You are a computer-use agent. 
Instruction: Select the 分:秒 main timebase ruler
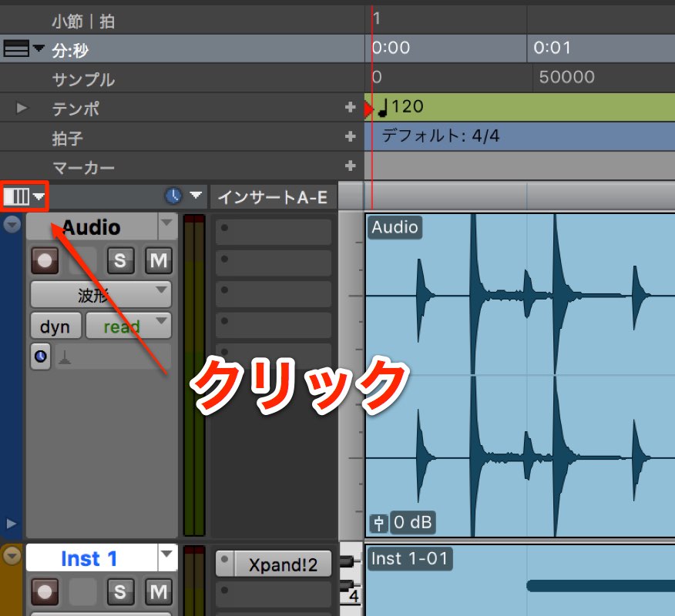(70, 50)
